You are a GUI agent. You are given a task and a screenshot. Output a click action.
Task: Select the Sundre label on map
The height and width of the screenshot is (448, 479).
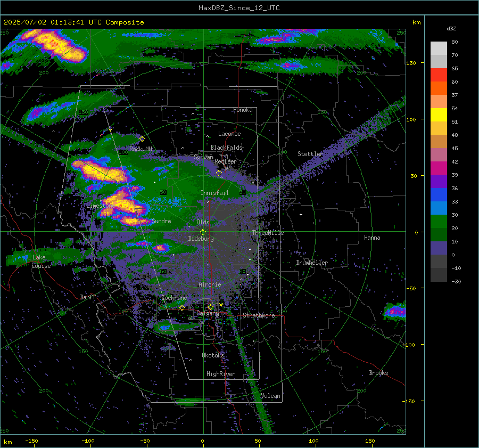coord(161,221)
